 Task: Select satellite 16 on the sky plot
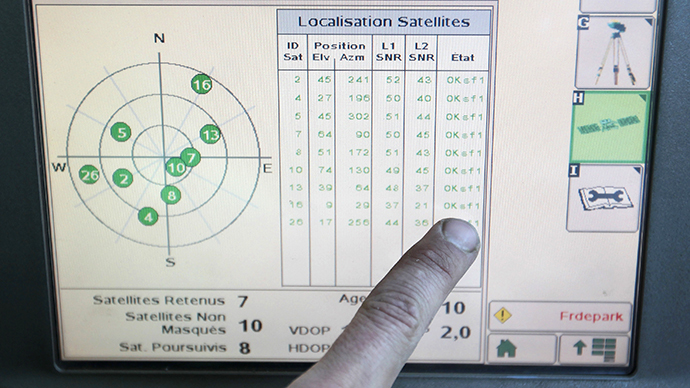(202, 84)
